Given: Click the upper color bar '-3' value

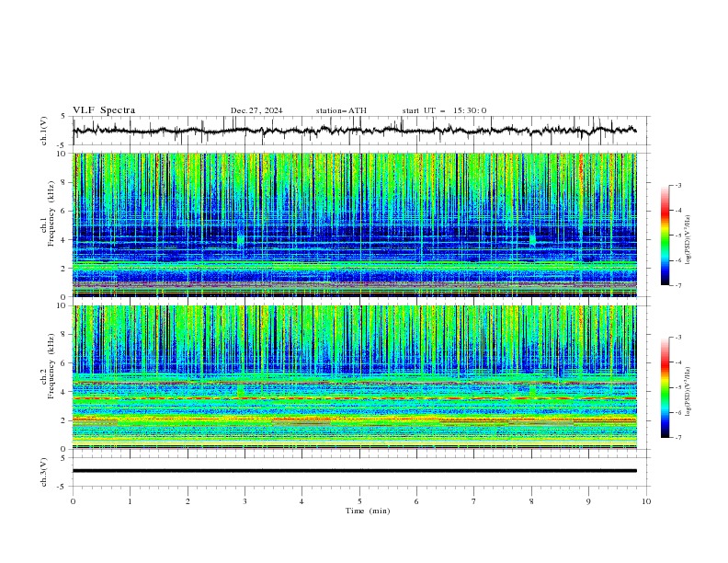Looking at the screenshot, I should point(677,185).
